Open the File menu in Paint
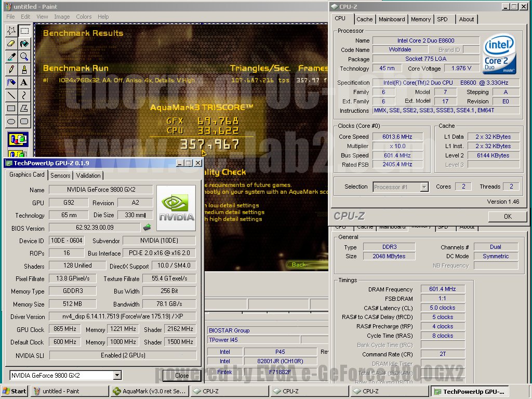This screenshot has width=532, height=399. [x=10, y=17]
